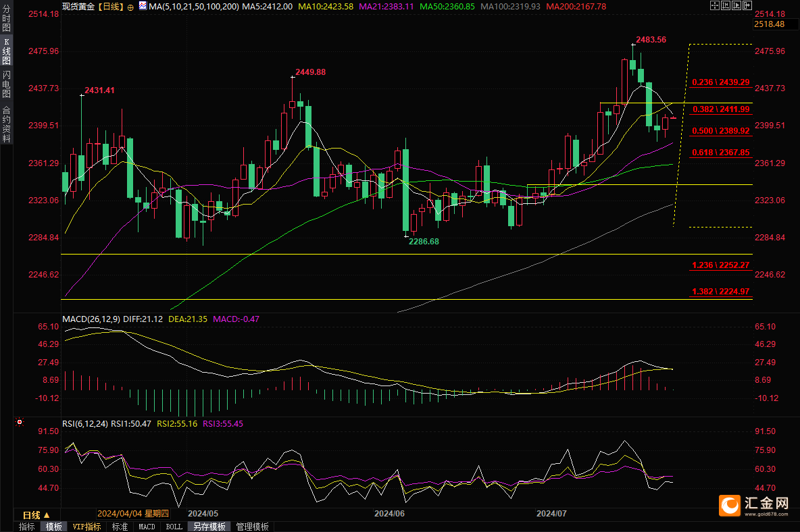Click the 0.618 \ 2367.85 Fibonacci label
Viewport: 800px width, 532px height.
pyautogui.click(x=721, y=153)
